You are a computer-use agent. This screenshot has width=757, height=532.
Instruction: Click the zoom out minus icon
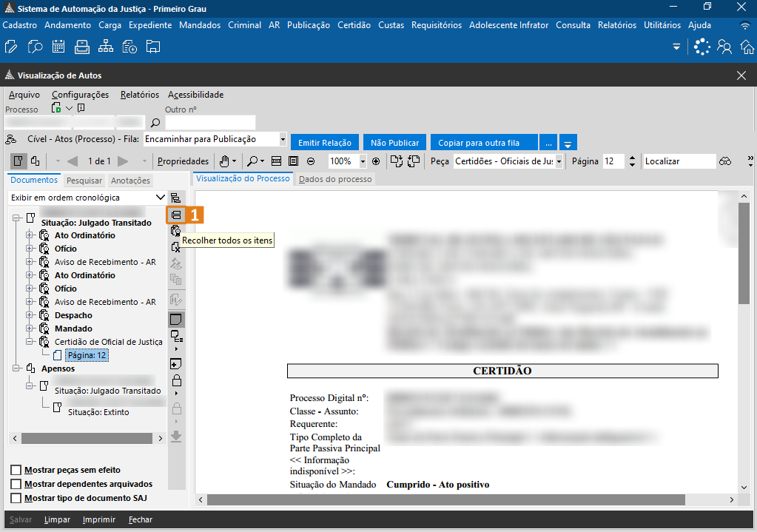point(311,161)
